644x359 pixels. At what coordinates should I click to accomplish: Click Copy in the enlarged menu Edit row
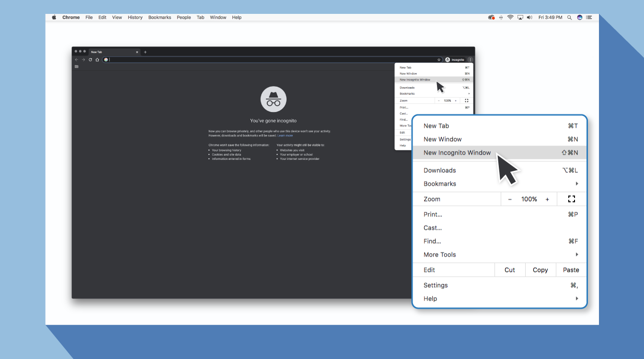540,270
